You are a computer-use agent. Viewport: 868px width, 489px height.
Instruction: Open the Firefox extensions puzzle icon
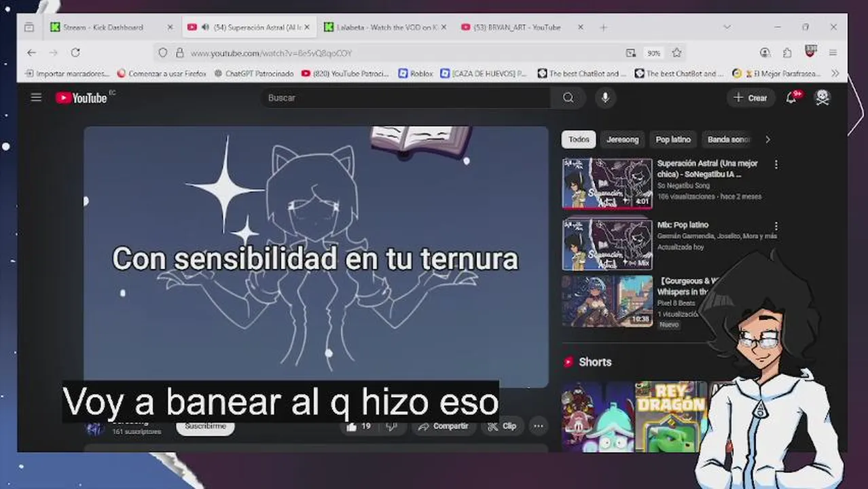pyautogui.click(x=787, y=52)
